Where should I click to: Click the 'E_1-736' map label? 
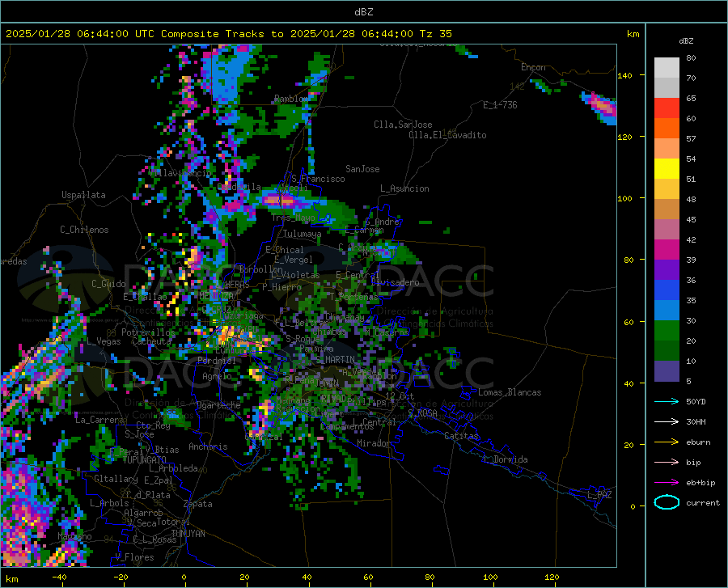coord(500,105)
